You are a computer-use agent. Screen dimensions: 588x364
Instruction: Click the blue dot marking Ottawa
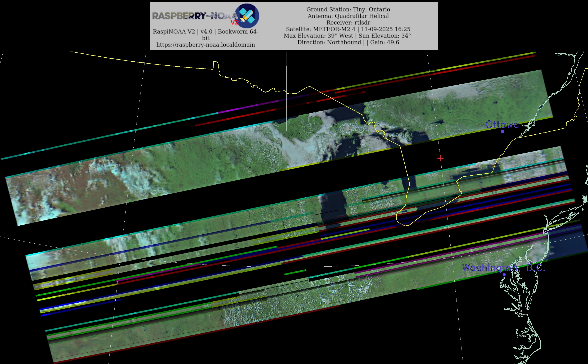coord(503,131)
